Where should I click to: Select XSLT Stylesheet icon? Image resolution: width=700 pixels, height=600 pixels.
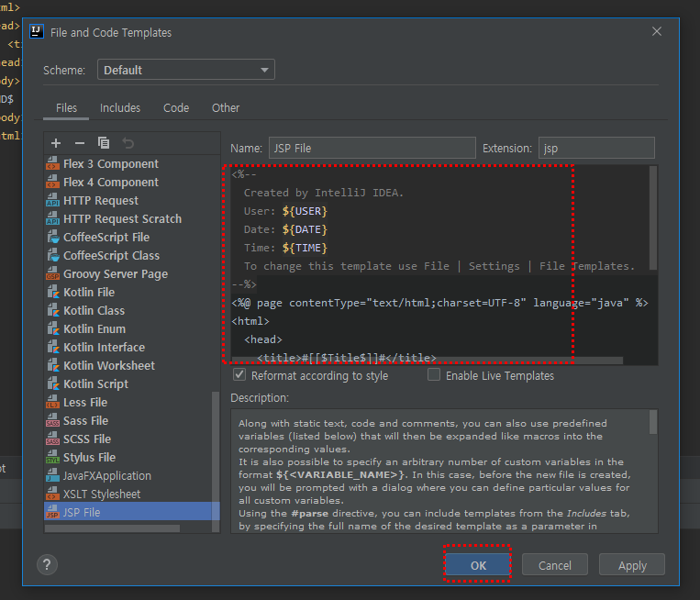pos(52,494)
